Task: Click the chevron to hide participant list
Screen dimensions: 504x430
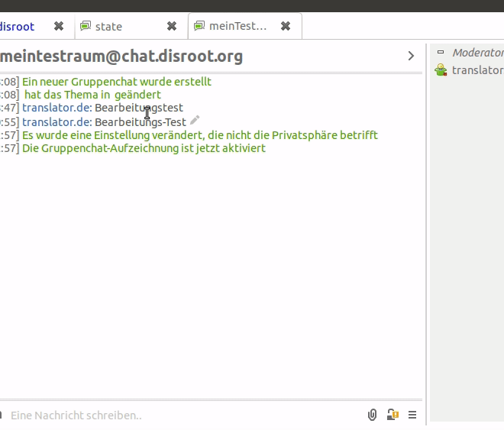Action: (x=411, y=56)
